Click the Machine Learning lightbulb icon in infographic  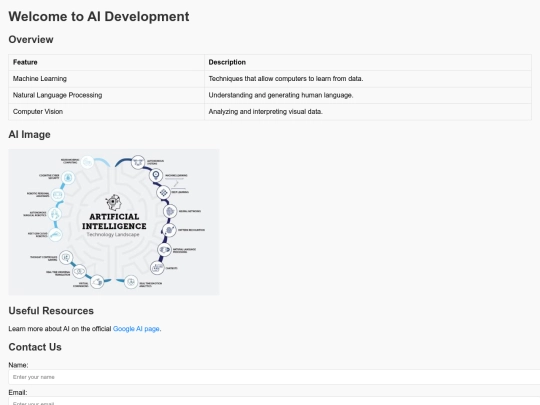tap(156, 175)
